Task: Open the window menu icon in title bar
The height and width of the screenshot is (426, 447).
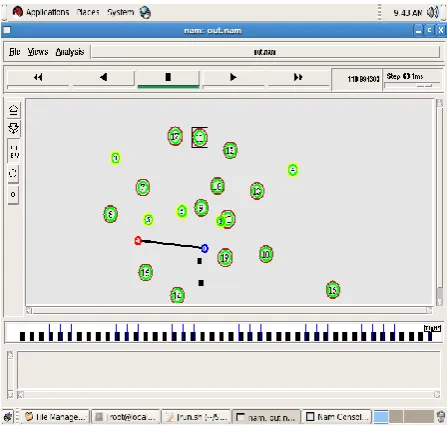Action: [x=7, y=30]
